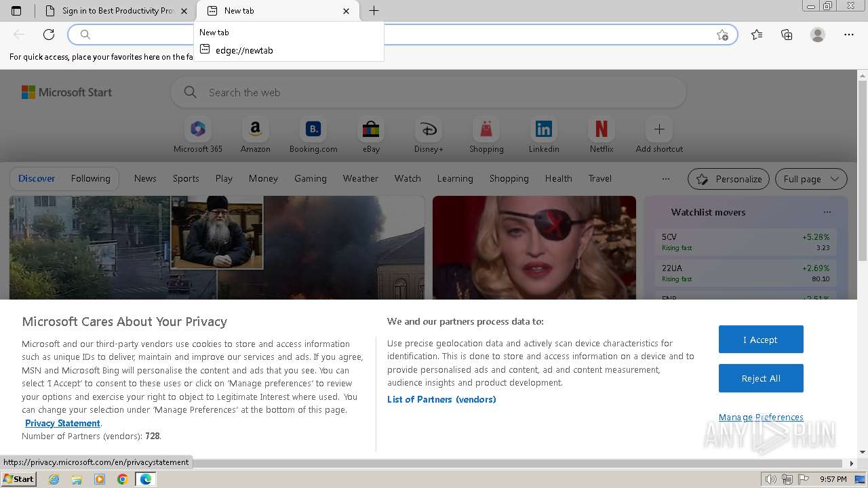Viewport: 868px width, 488px height.
Task: Click the browser refresh button
Action: (49, 35)
